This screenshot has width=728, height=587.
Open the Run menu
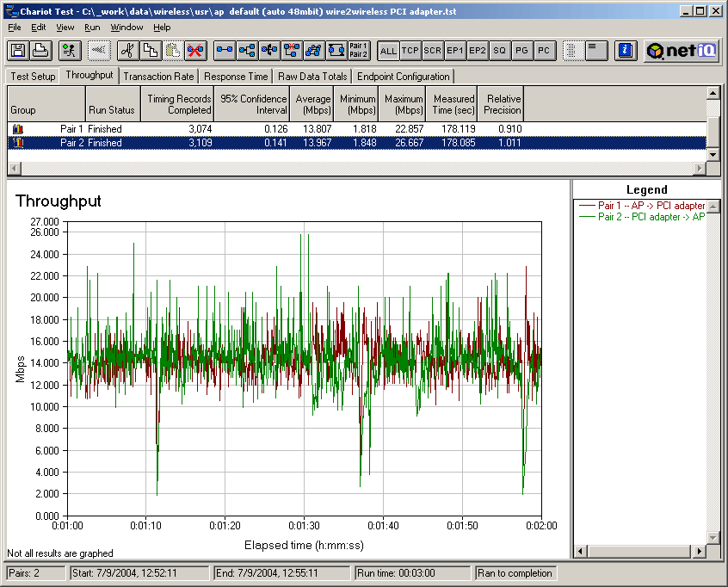(x=92, y=28)
